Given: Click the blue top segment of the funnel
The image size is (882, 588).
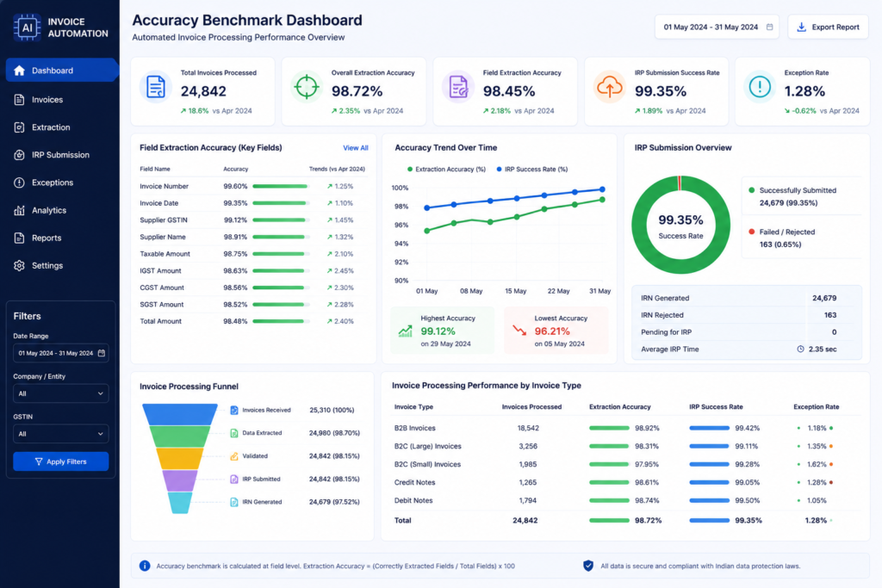Looking at the screenshot, I should click(x=180, y=414).
